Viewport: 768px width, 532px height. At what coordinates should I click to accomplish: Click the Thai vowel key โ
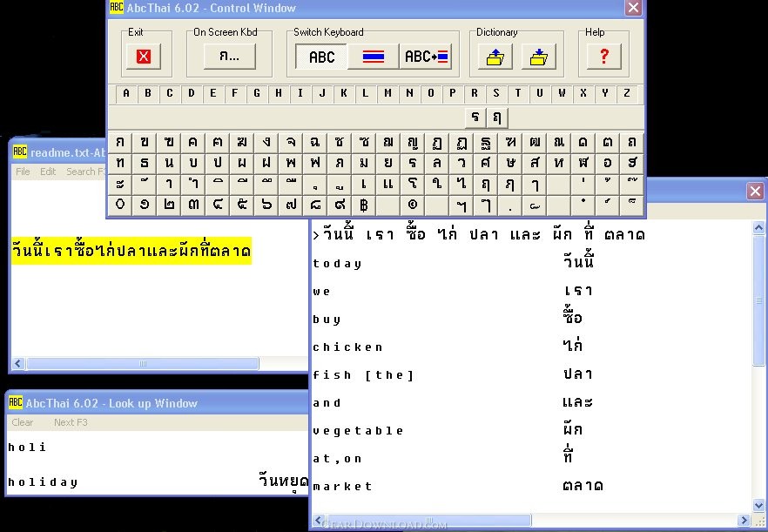(413, 185)
